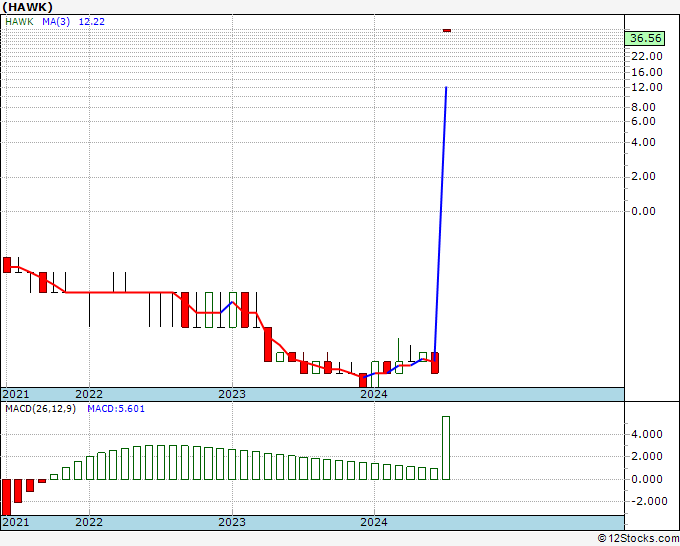The height and width of the screenshot is (546, 680).
Task: Click the 2021 label on MACD panel axis
Action: (x=16, y=522)
